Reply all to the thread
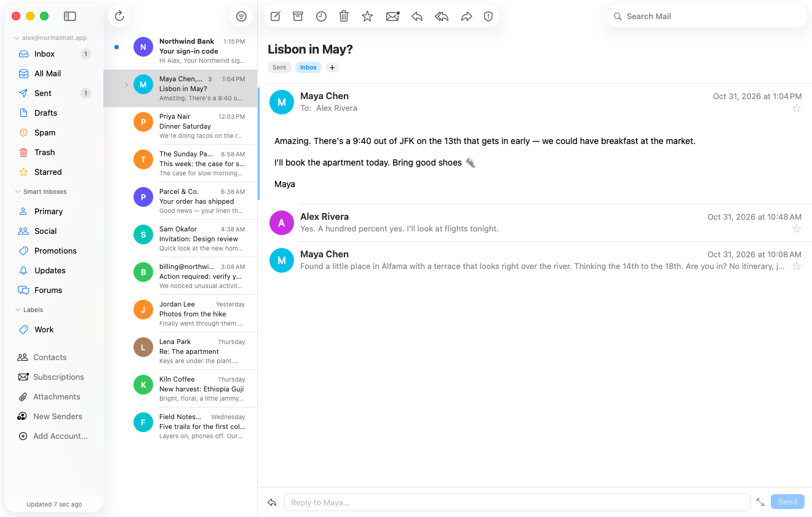The image size is (812, 517). [442, 17]
